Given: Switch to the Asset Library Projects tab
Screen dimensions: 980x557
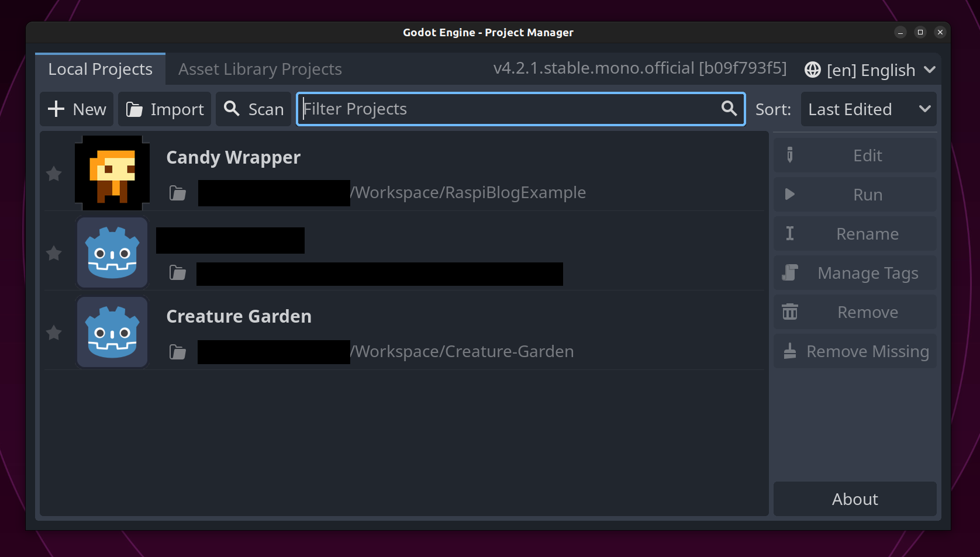Looking at the screenshot, I should [260, 69].
